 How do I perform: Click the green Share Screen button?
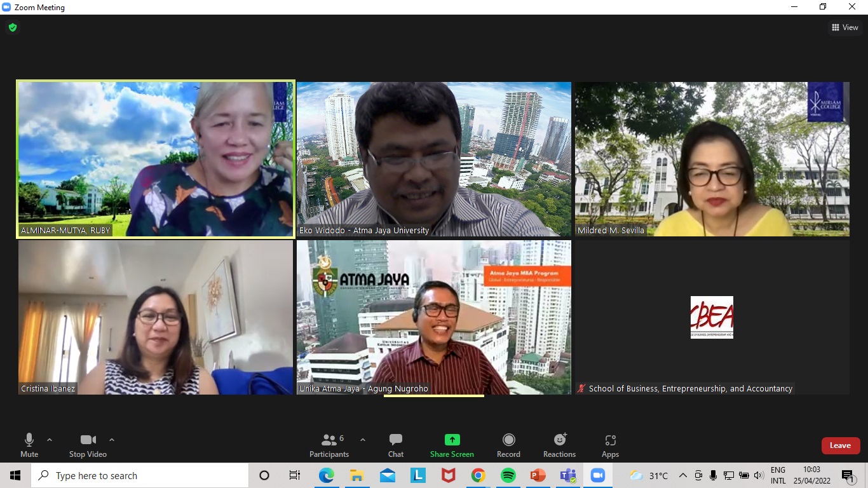click(452, 445)
